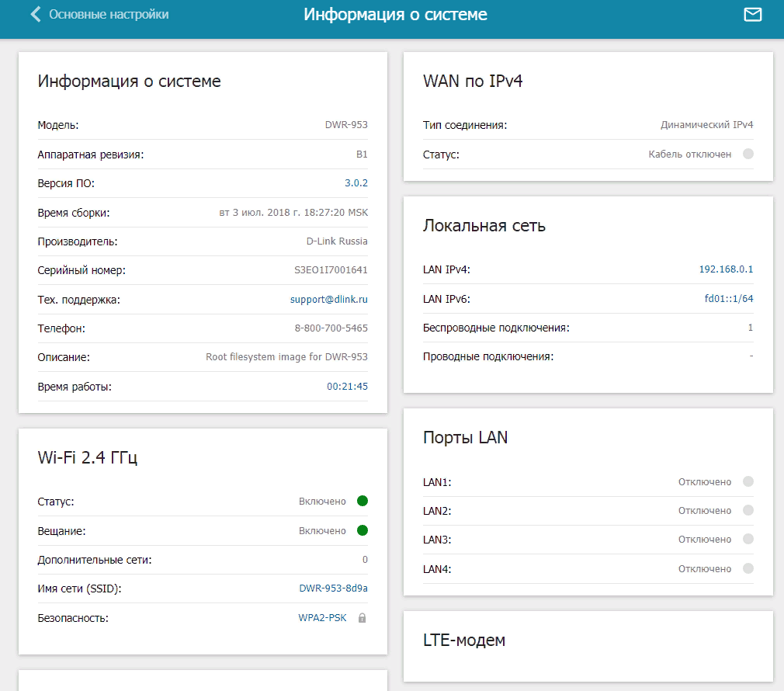Viewport: 784px width, 691px height.
Task: Click the LAN2 port status dot
Action: (748, 511)
